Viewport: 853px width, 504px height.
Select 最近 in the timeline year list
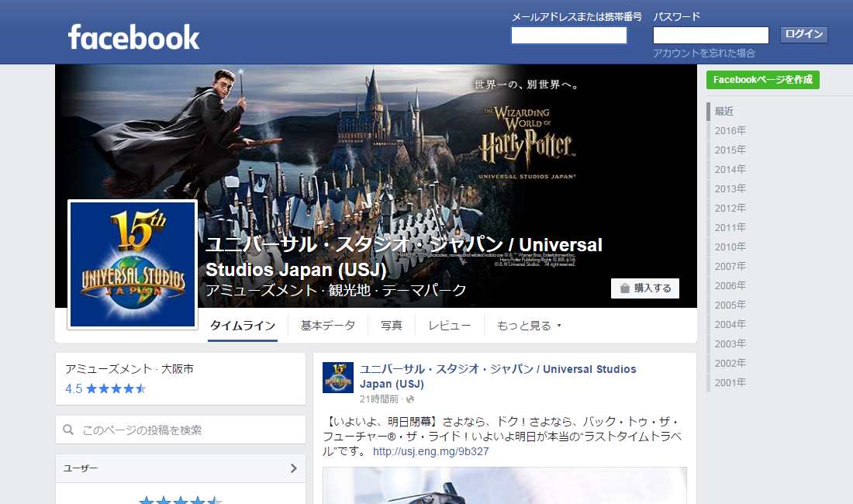click(x=724, y=111)
